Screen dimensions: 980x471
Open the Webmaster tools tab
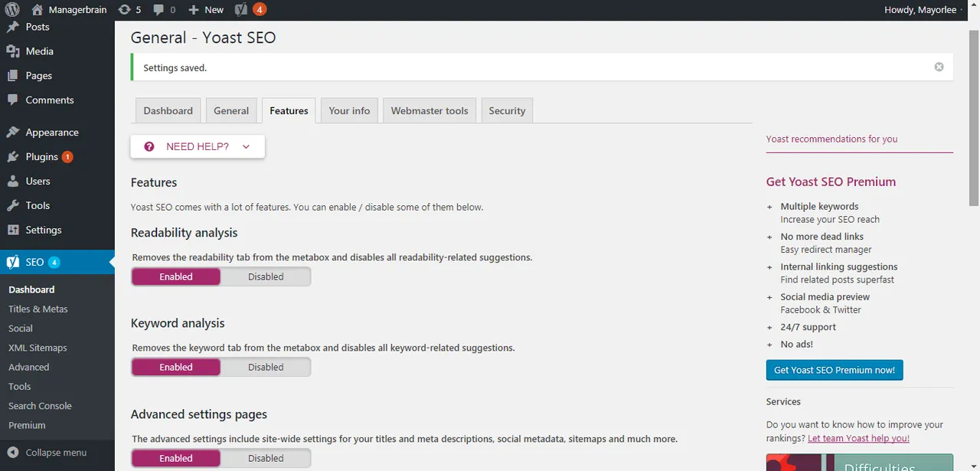coord(430,110)
